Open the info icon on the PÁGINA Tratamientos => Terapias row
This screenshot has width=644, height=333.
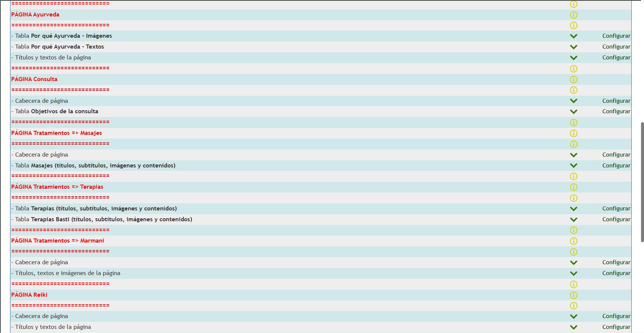(573, 187)
